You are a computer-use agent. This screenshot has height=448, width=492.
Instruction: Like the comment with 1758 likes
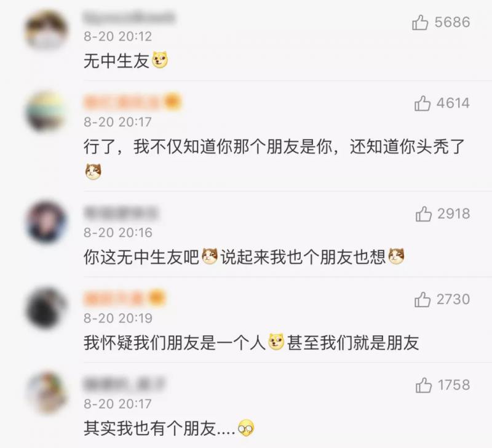tap(423, 385)
